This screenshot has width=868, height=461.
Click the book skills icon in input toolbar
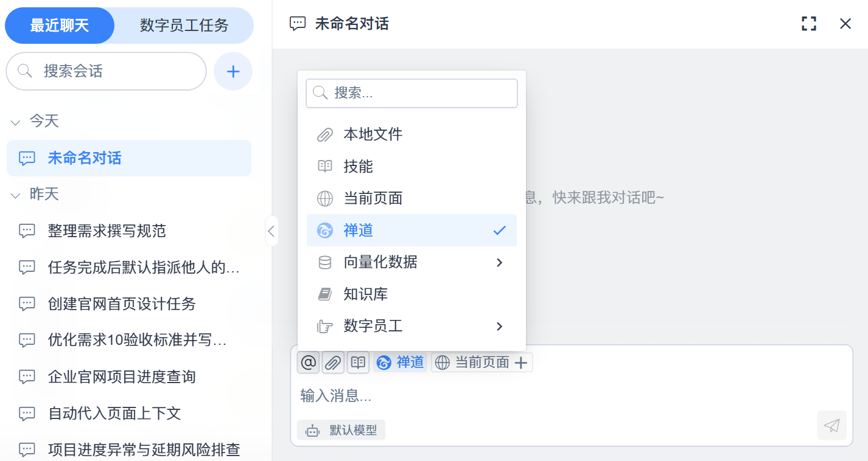[358, 362]
